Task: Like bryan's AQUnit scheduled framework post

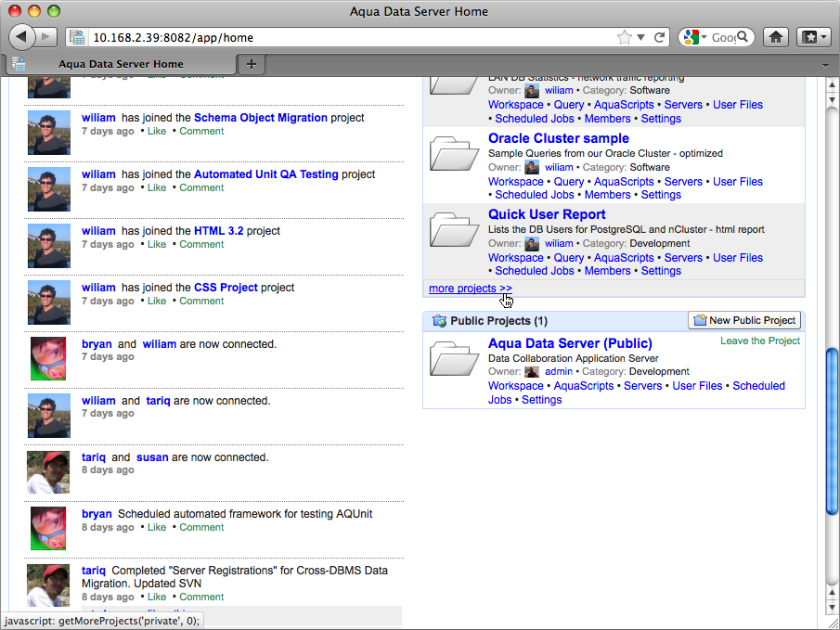Action: [x=157, y=528]
